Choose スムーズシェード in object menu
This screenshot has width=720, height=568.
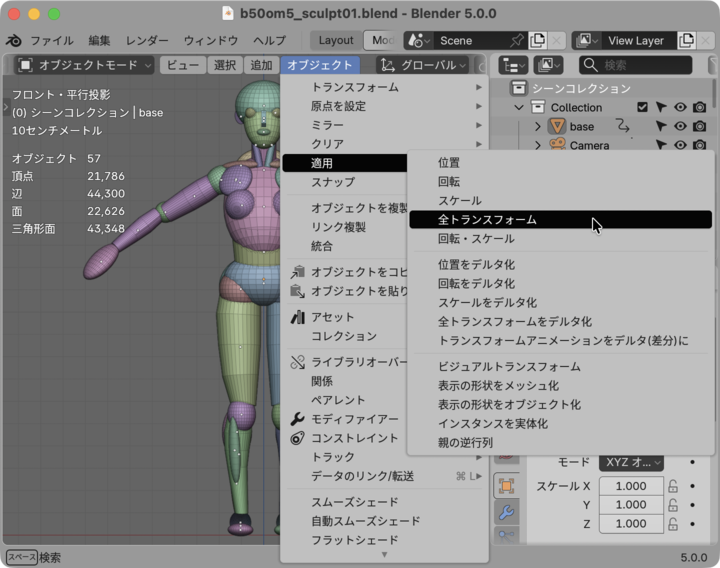(x=384, y=502)
